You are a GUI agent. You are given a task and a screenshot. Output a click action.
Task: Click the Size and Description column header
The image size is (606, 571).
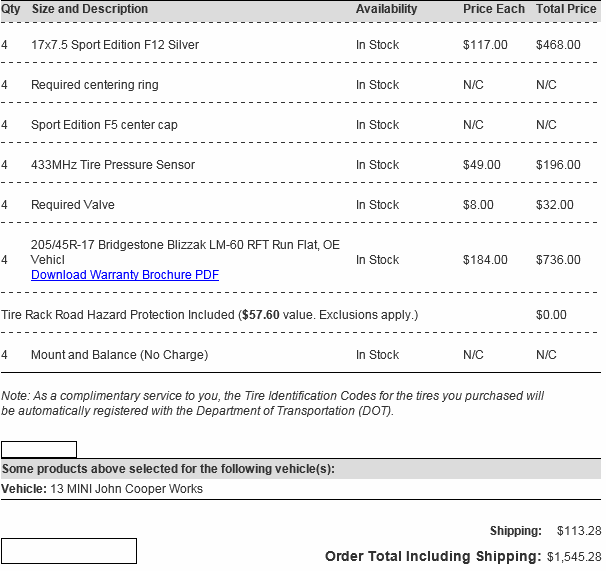pyautogui.click(x=90, y=9)
